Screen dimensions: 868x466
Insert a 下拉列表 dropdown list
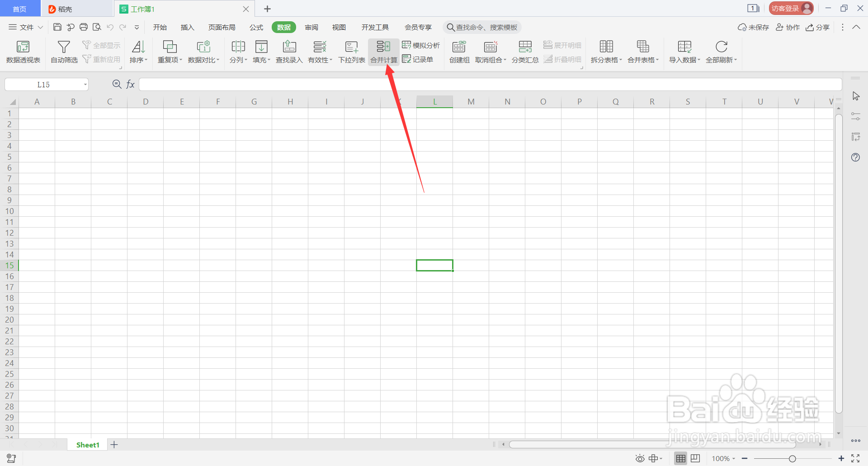click(x=351, y=52)
